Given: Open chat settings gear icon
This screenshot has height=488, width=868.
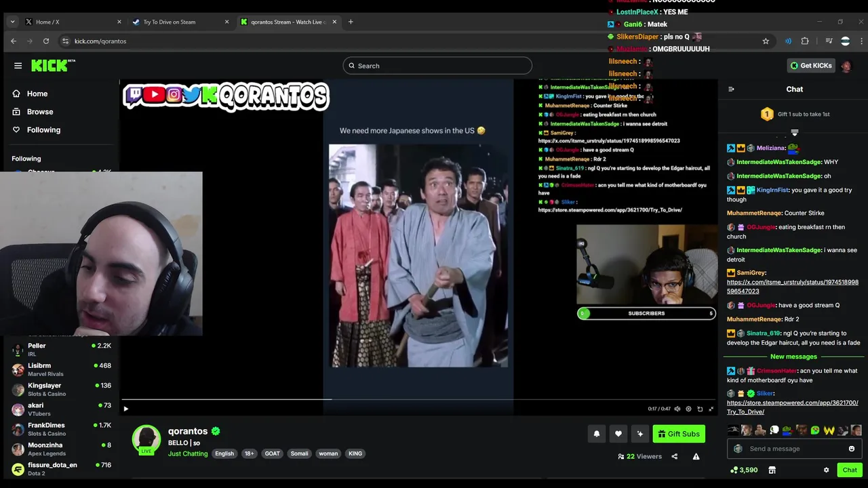Looking at the screenshot, I should [x=826, y=470].
